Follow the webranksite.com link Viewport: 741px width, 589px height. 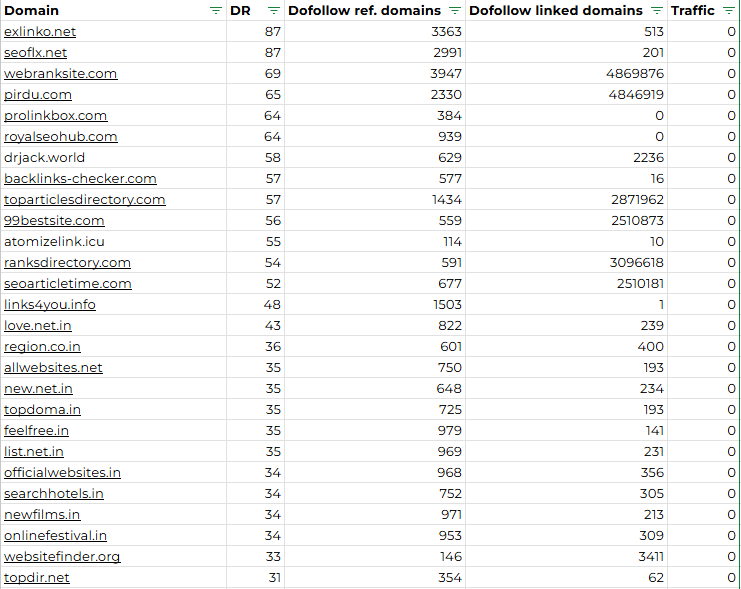point(60,74)
